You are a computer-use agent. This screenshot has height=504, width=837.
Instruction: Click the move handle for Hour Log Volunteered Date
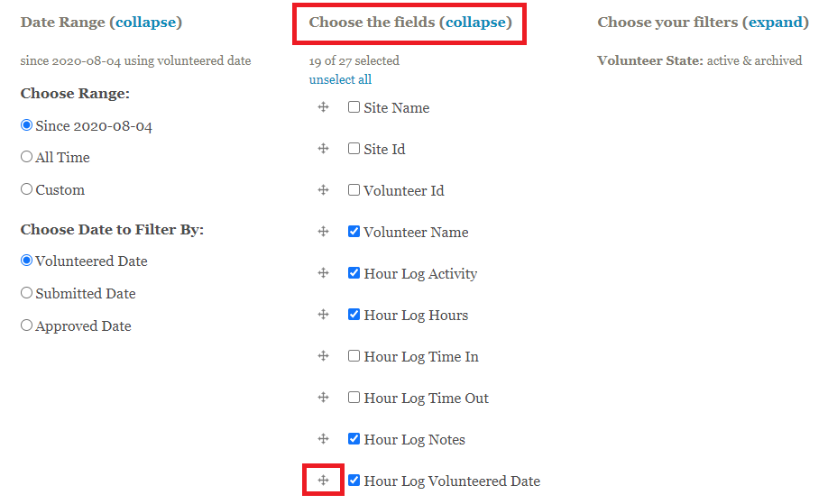323,481
